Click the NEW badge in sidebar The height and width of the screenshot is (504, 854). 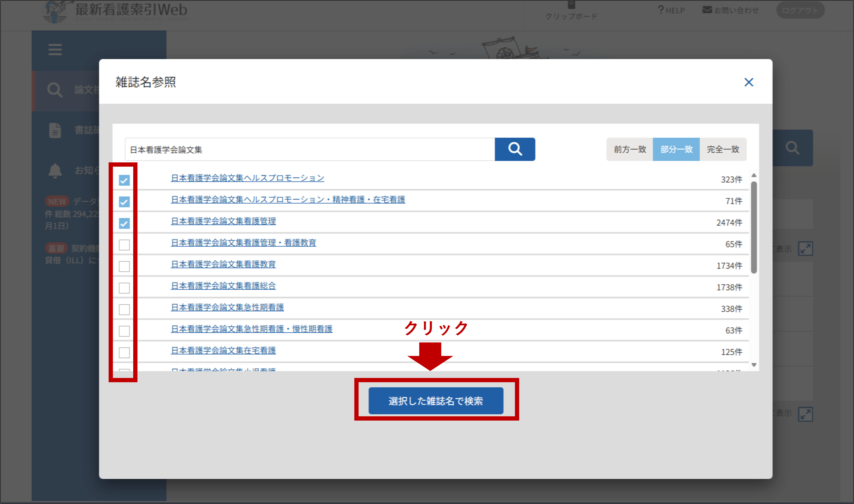click(57, 201)
